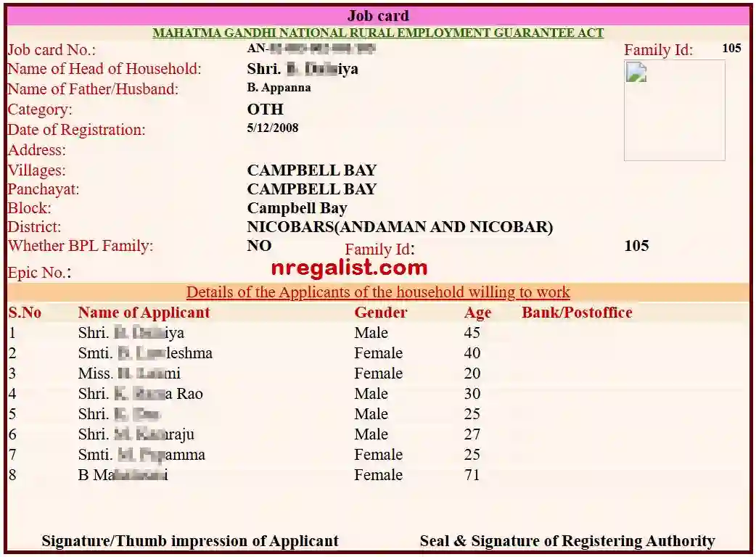Select the Whether BPL Family NO value
The image size is (756, 557).
pos(258,245)
